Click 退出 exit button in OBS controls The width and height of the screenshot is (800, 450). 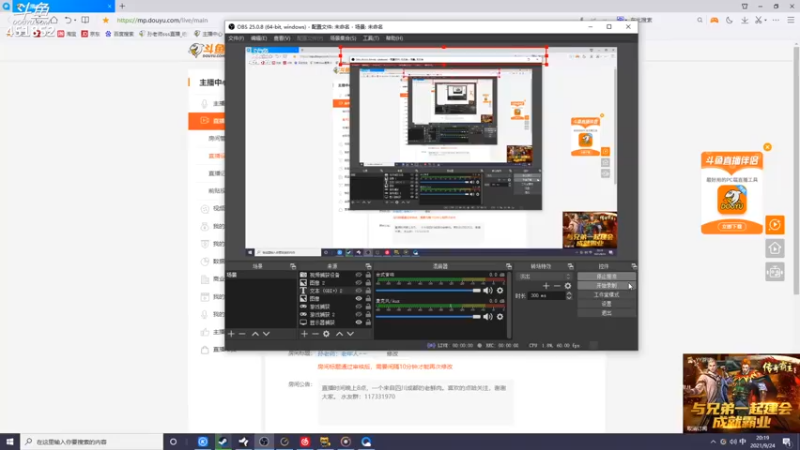point(607,313)
